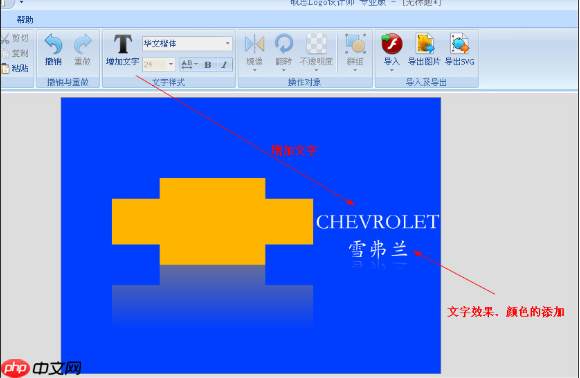The image size is (580, 378).
Task: Click the 群组 group icon
Action: [x=355, y=44]
